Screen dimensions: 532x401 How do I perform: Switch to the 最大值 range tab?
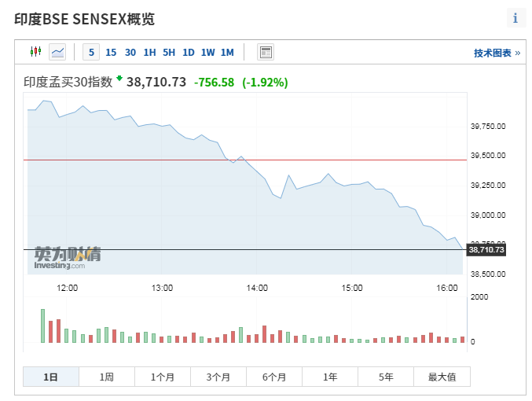[x=442, y=377]
